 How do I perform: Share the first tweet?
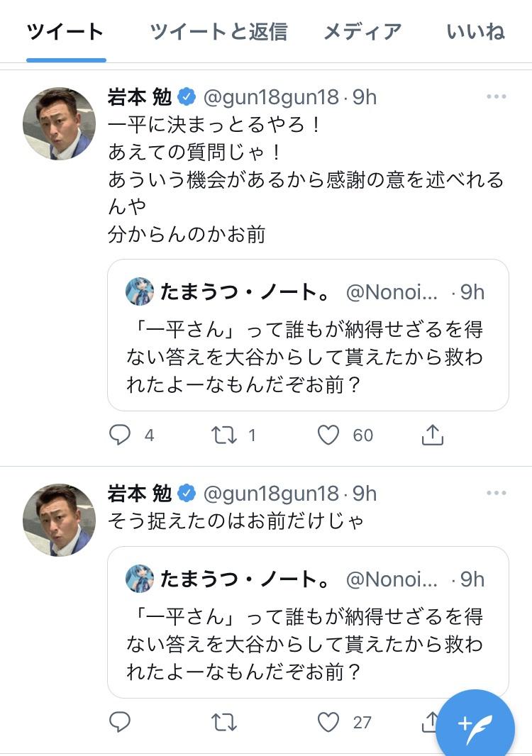[432, 435]
